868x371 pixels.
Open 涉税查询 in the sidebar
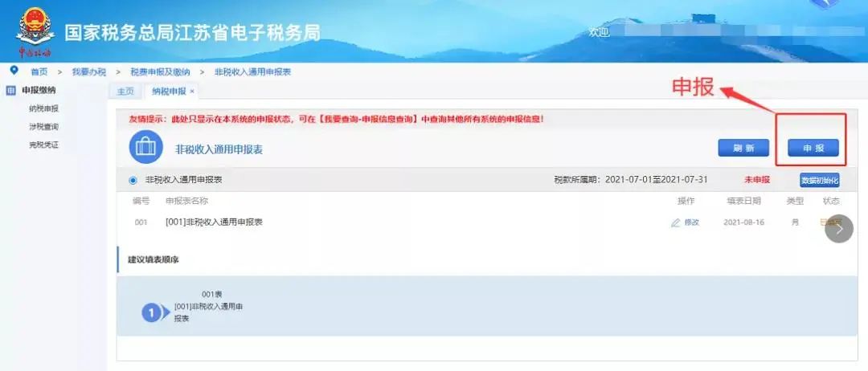click(43, 127)
